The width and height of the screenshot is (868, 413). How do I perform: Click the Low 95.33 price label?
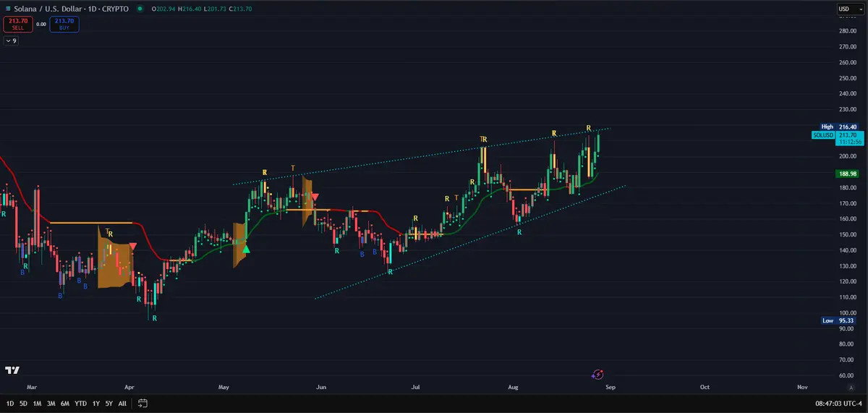click(x=838, y=320)
